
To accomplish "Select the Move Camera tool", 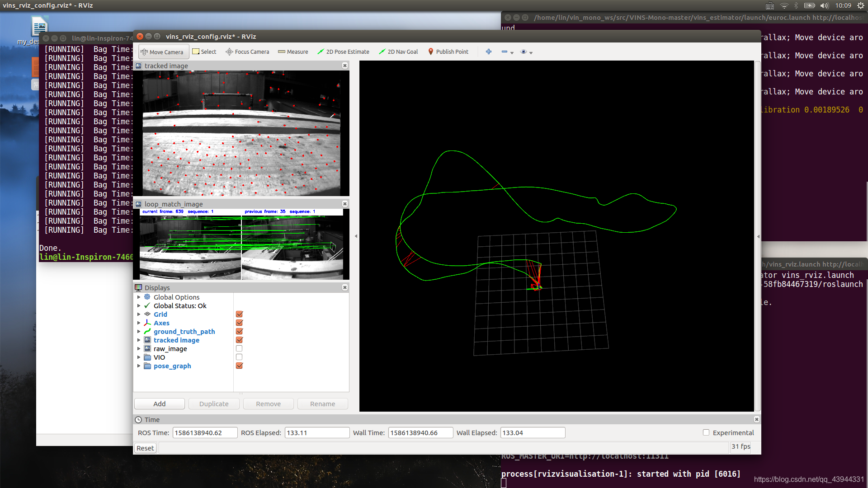I will [x=162, y=52].
